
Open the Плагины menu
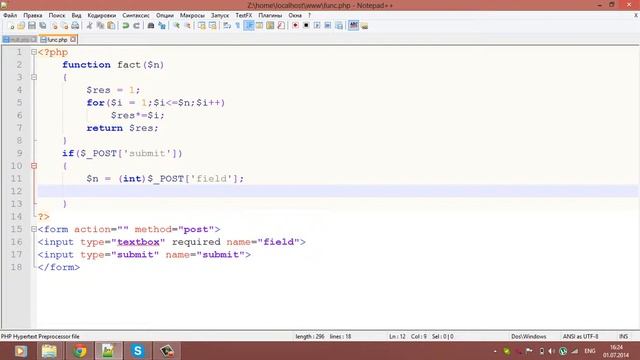pyautogui.click(x=270, y=15)
